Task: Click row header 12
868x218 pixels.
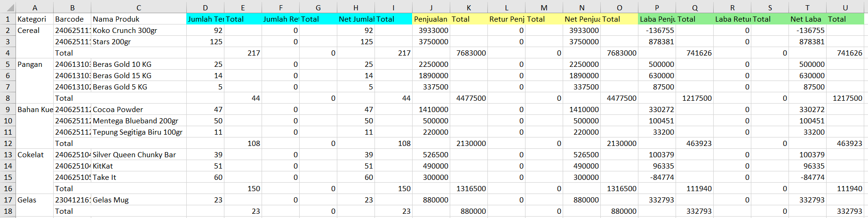Action: 8,143
